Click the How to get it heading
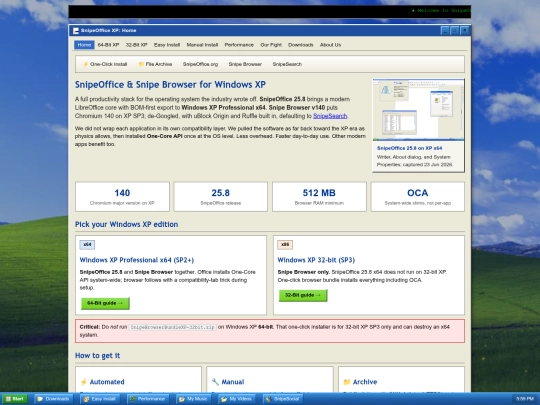The width and height of the screenshot is (540, 405). (97, 355)
